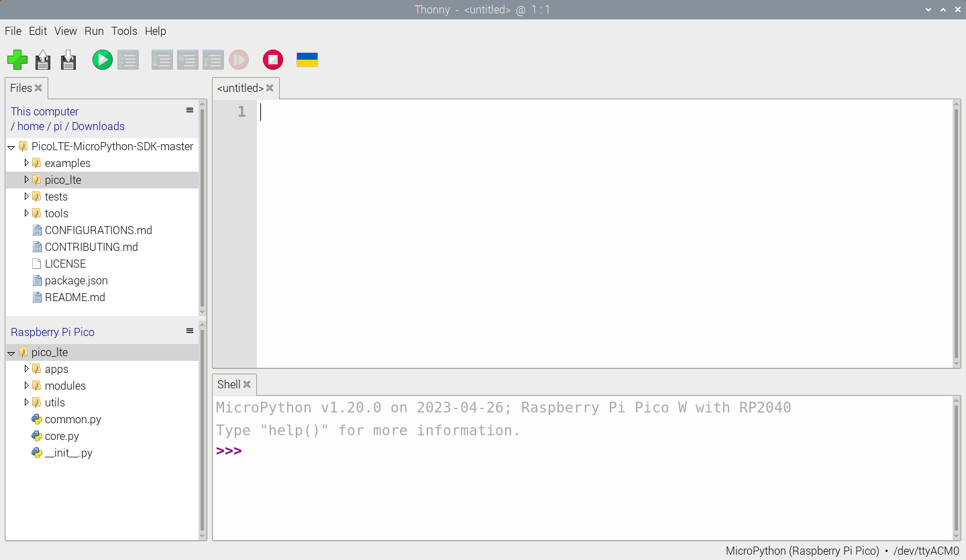The image size is (966, 560).
Task: Select core.py on the Pico
Action: point(62,436)
